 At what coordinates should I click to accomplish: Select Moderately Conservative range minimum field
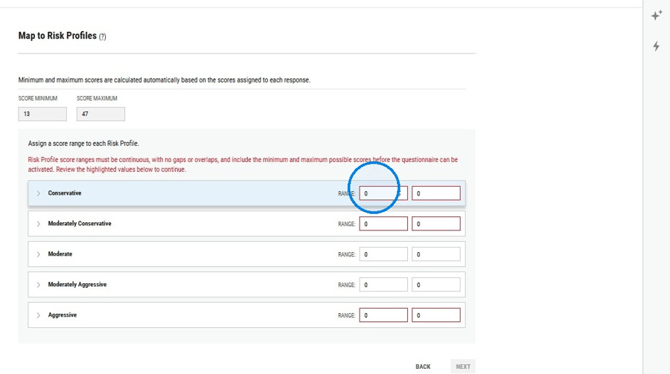click(x=383, y=224)
